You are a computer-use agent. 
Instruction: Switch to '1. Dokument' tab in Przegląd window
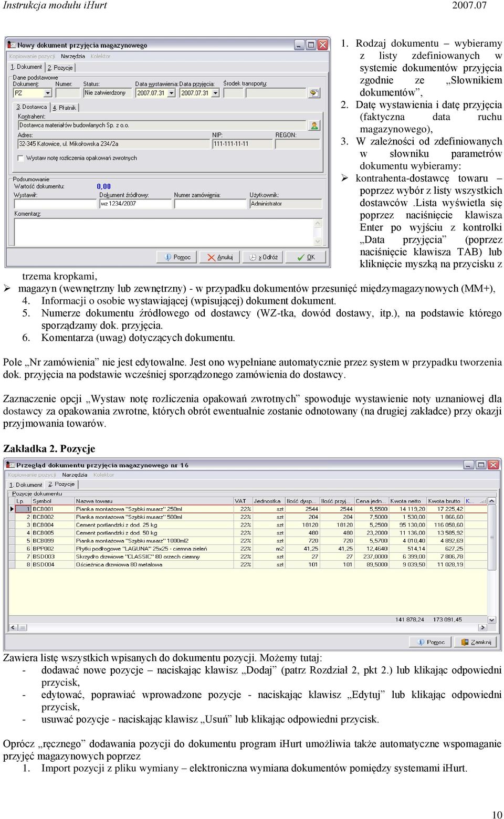pyautogui.click(x=26, y=485)
